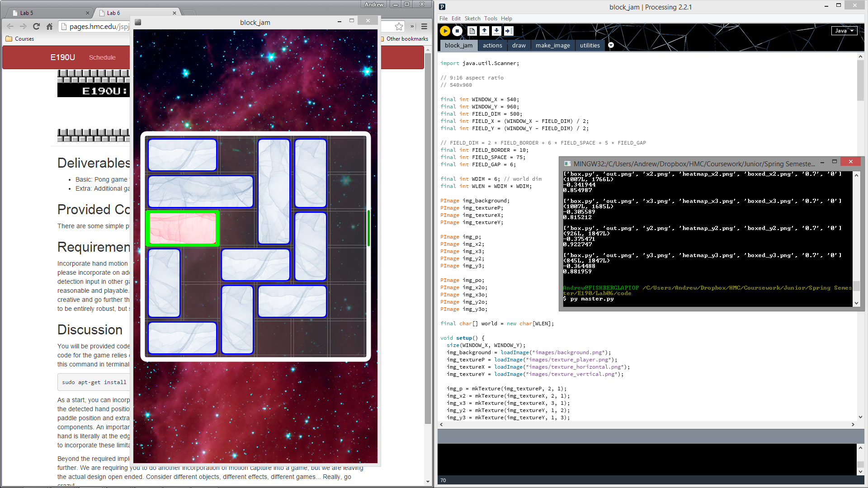
Task: Click the Export Application icon
Action: pyautogui.click(x=509, y=31)
